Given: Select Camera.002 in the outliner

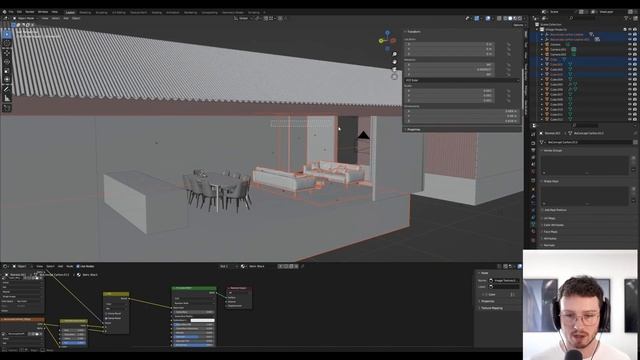Looking at the screenshot, I should (x=558, y=54).
